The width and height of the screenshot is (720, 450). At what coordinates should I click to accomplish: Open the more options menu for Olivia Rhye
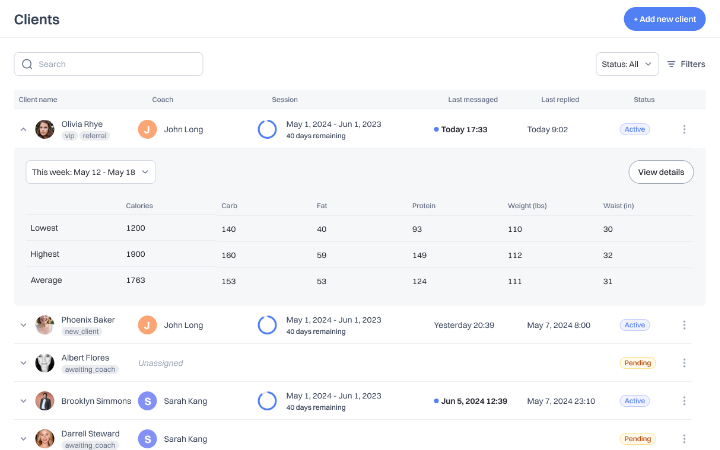(x=684, y=129)
